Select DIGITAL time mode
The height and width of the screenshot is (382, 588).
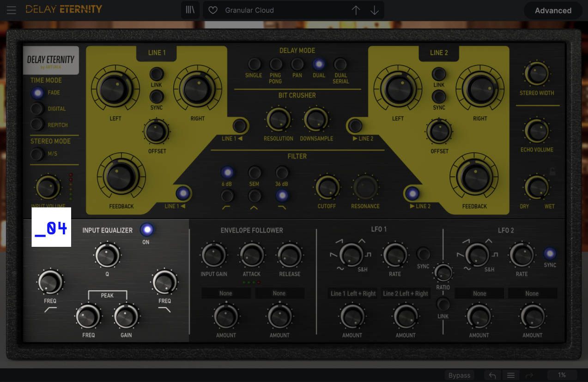coord(37,109)
